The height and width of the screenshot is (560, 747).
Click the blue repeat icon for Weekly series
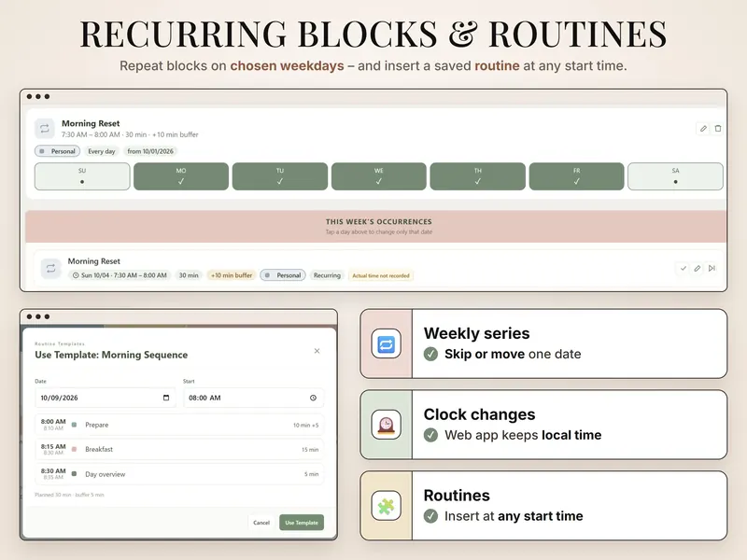click(386, 343)
